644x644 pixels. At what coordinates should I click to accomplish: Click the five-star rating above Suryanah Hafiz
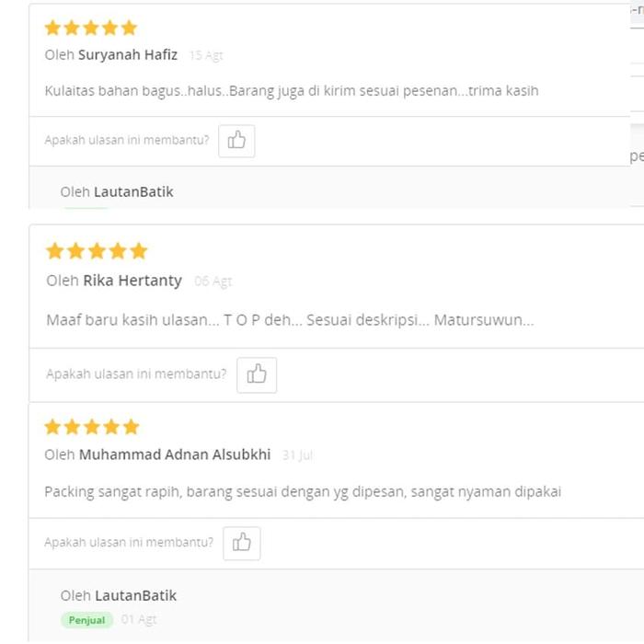(90, 28)
